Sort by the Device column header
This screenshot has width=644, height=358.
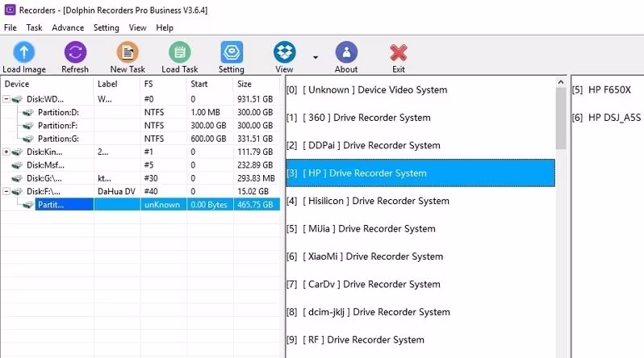pos(47,84)
